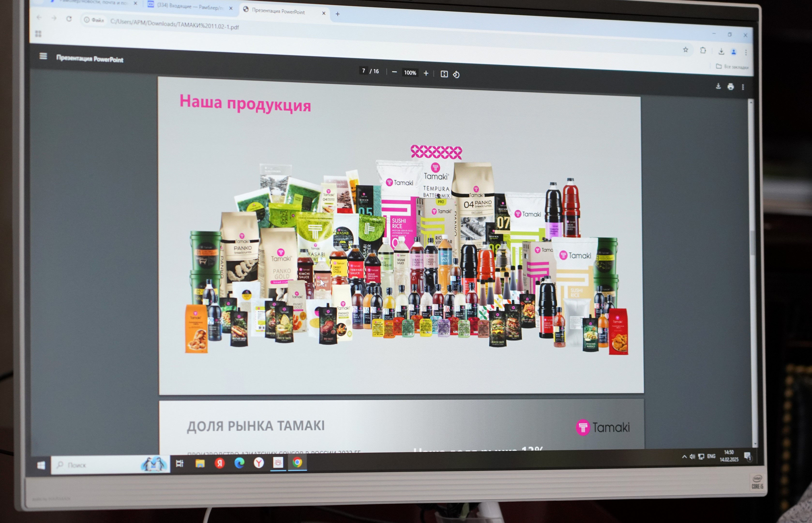The height and width of the screenshot is (523, 812).
Task: Minimize the Chrome window
Action: (714, 34)
